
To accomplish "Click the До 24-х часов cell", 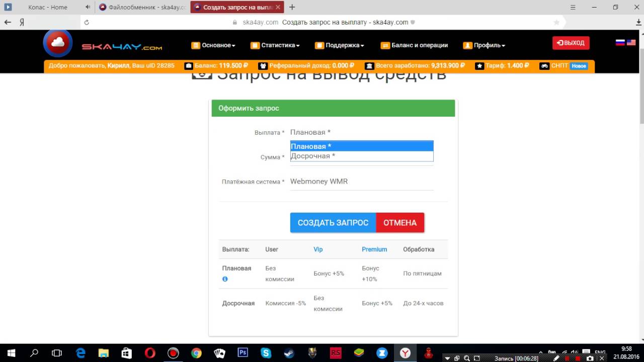I will 423,303.
